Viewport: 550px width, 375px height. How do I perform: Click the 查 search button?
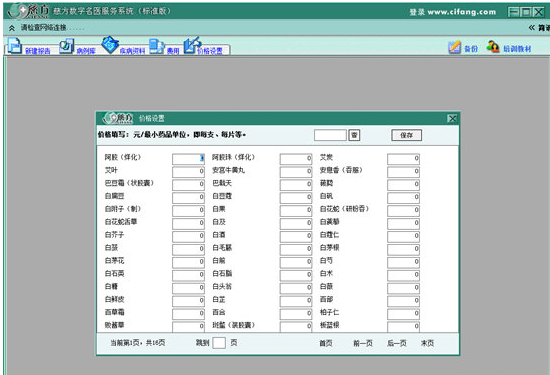coord(354,135)
